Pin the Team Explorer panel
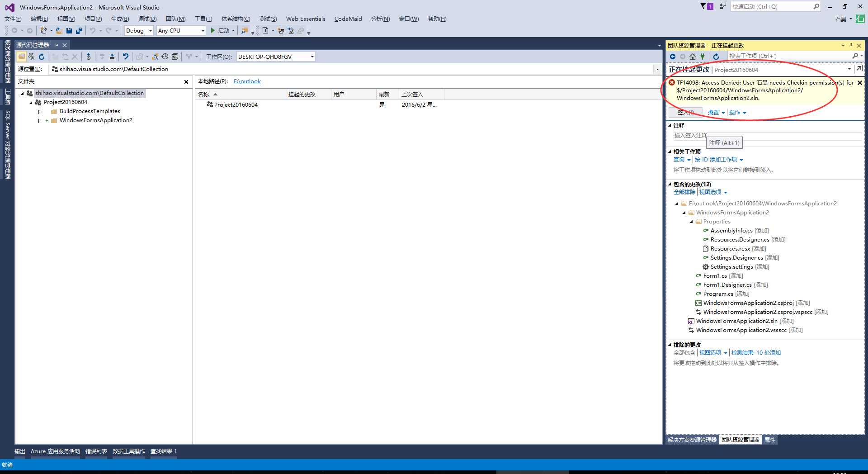This screenshot has height=474, width=868. pos(851,45)
